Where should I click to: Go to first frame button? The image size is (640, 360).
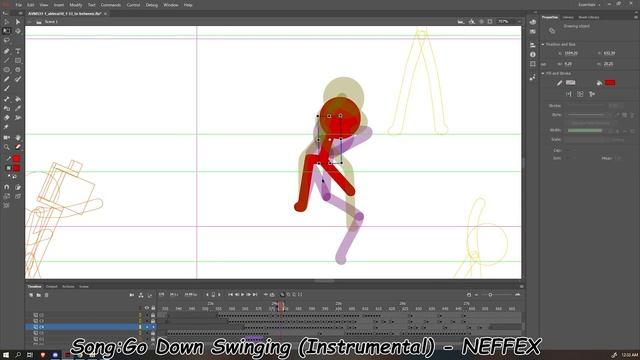point(231,294)
